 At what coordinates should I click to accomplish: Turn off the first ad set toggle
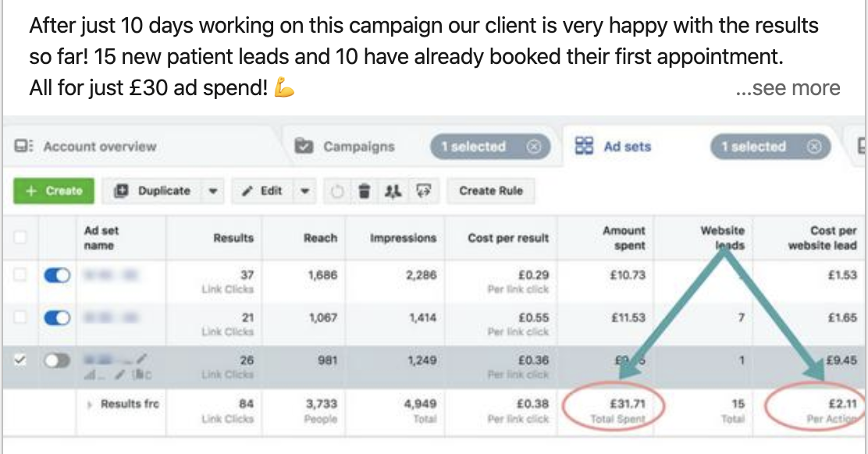point(57,275)
